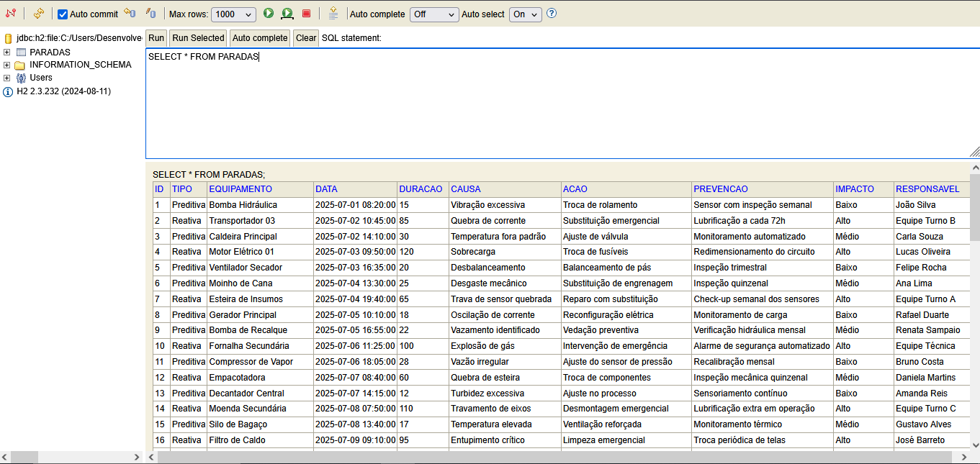Click the Users icon in the tree
The image size is (980, 464).
click(x=21, y=78)
